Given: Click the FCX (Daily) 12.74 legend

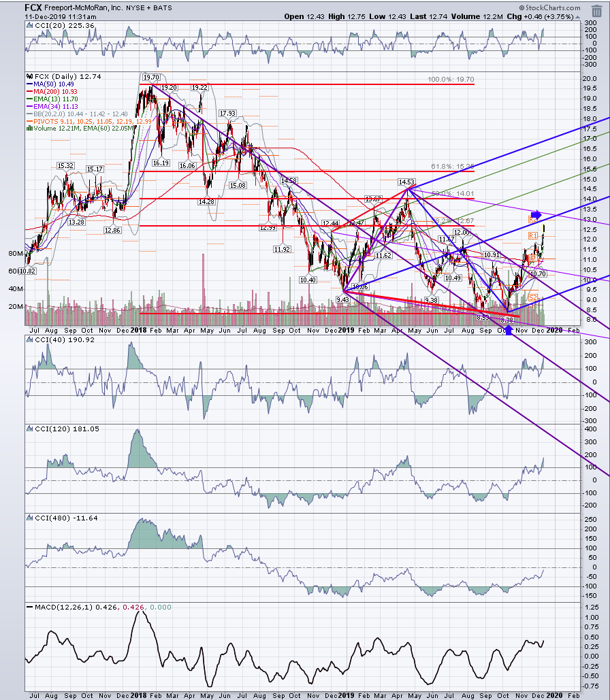Looking at the screenshot, I should [68, 76].
